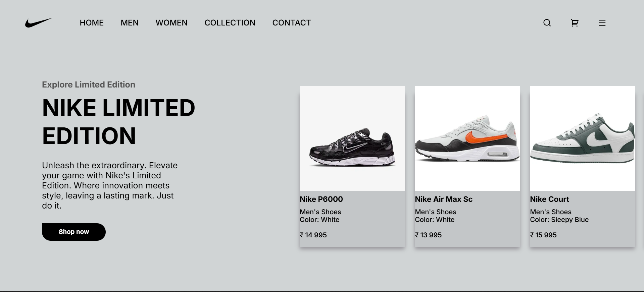Click the Nike P6000 shoe image

pos(352,138)
